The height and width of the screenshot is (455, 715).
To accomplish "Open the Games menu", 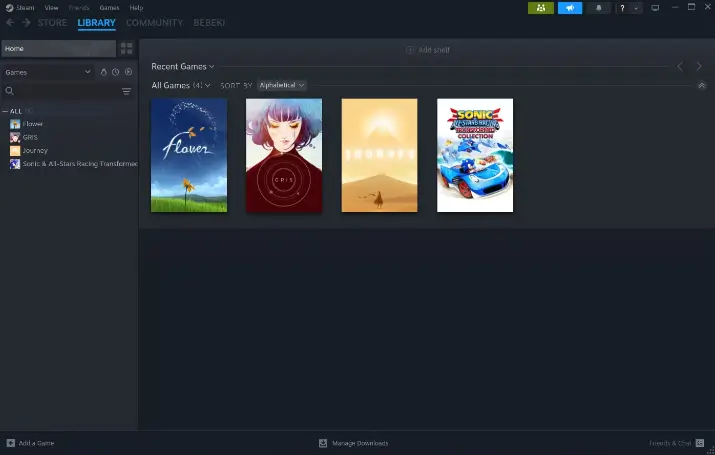I will tap(109, 8).
